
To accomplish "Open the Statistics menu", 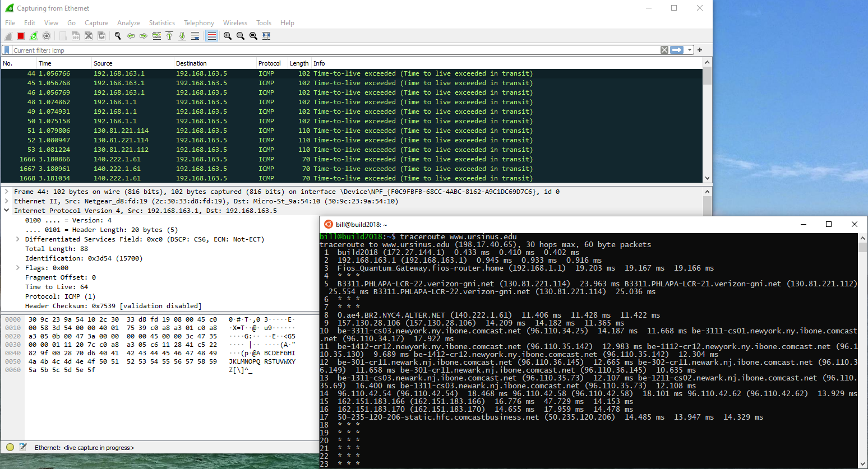I will point(161,23).
